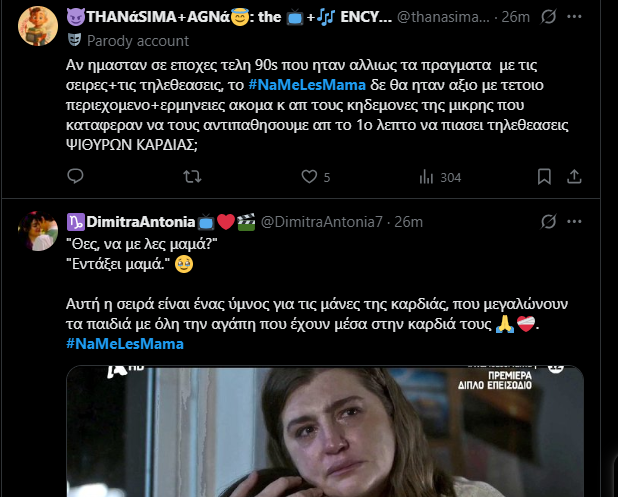Image resolution: width=618 pixels, height=497 pixels.
Task: Like the post with 5 likes
Action: 309,177
